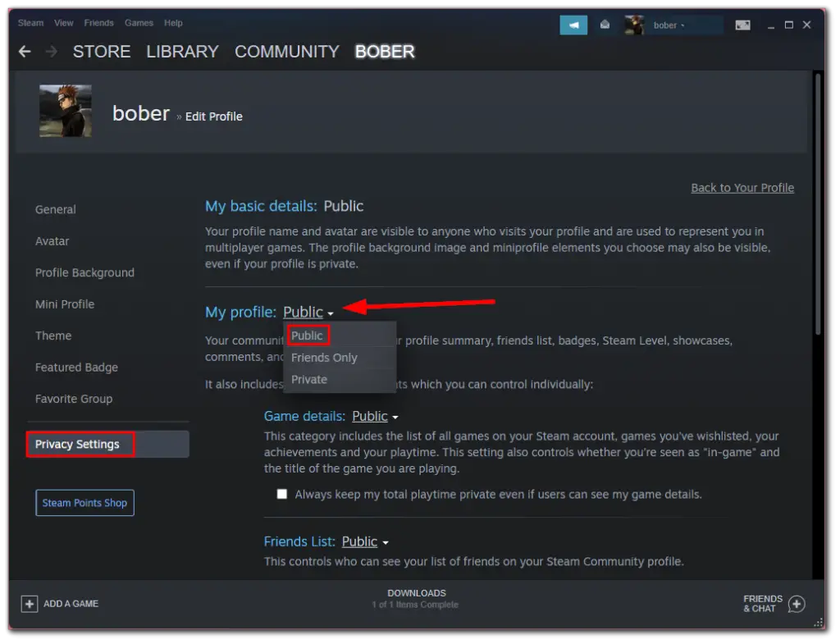The image size is (840, 644).
Task: Select Private in the profile visibility list
Action: (309, 379)
